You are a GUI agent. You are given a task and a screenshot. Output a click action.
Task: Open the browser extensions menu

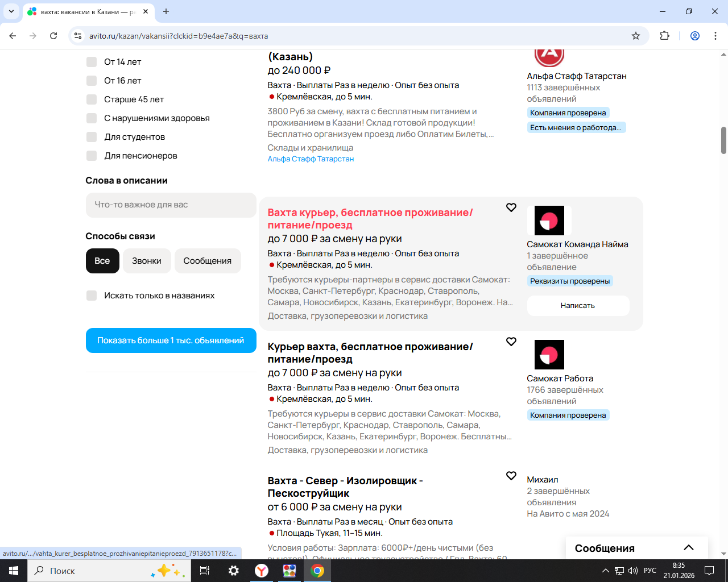pyautogui.click(x=664, y=36)
